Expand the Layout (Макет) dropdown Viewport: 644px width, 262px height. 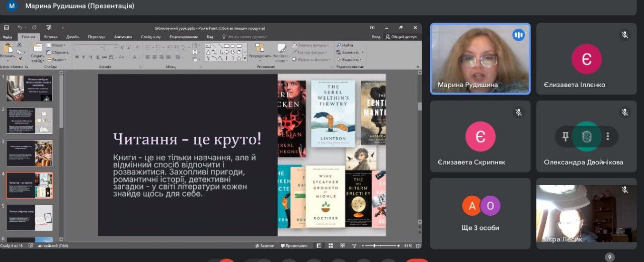click(x=58, y=45)
